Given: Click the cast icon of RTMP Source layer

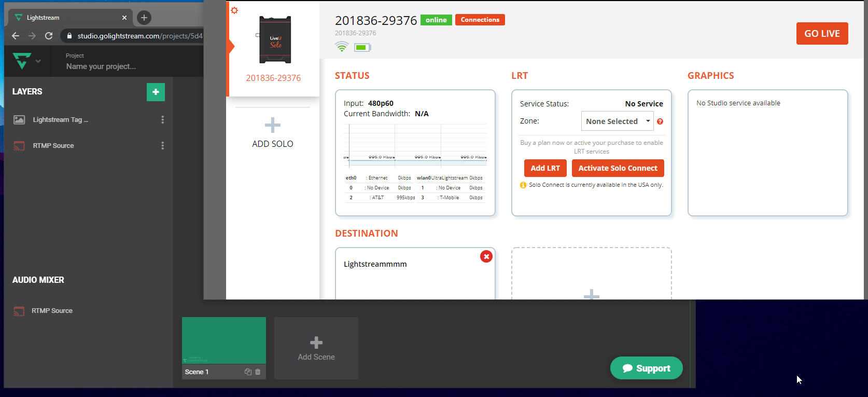Looking at the screenshot, I should click(x=19, y=146).
